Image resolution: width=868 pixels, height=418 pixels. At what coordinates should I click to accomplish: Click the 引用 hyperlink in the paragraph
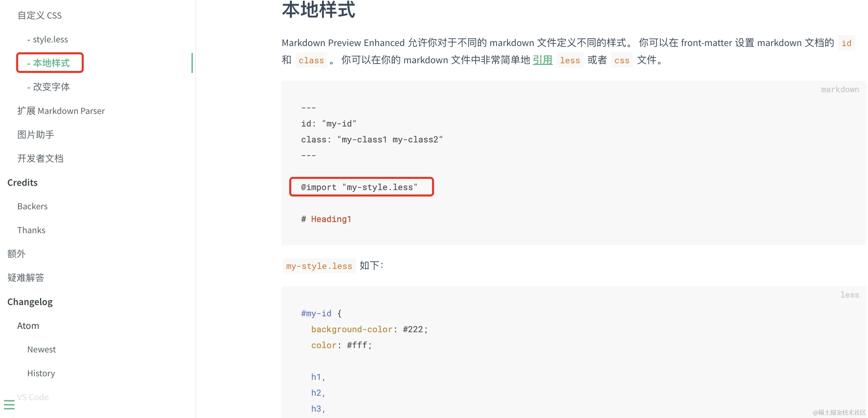pyautogui.click(x=543, y=60)
